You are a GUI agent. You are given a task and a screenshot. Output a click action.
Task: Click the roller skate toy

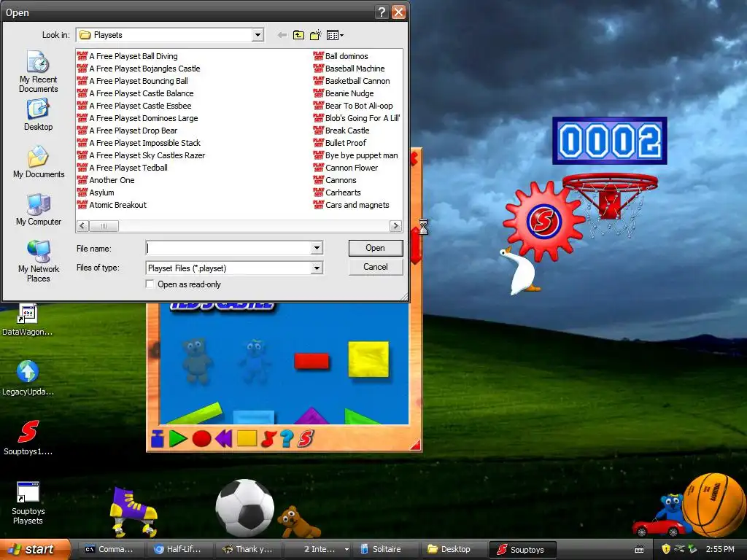coord(133,511)
